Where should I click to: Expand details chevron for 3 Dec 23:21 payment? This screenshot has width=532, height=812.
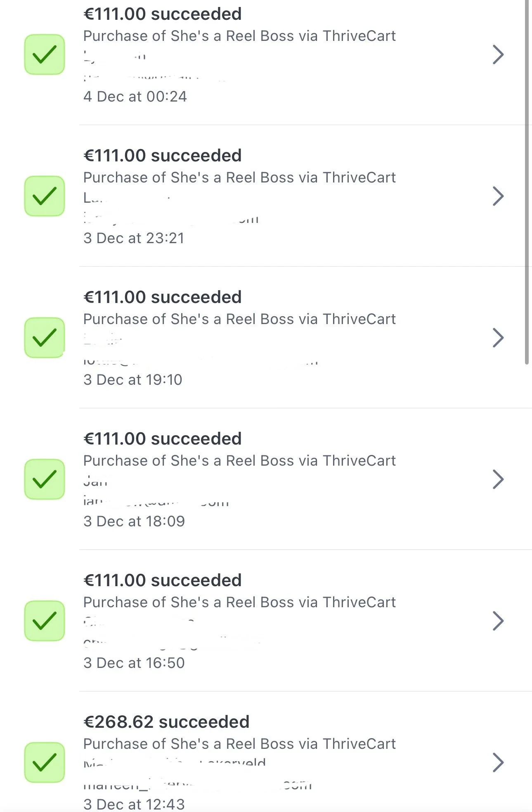click(498, 196)
